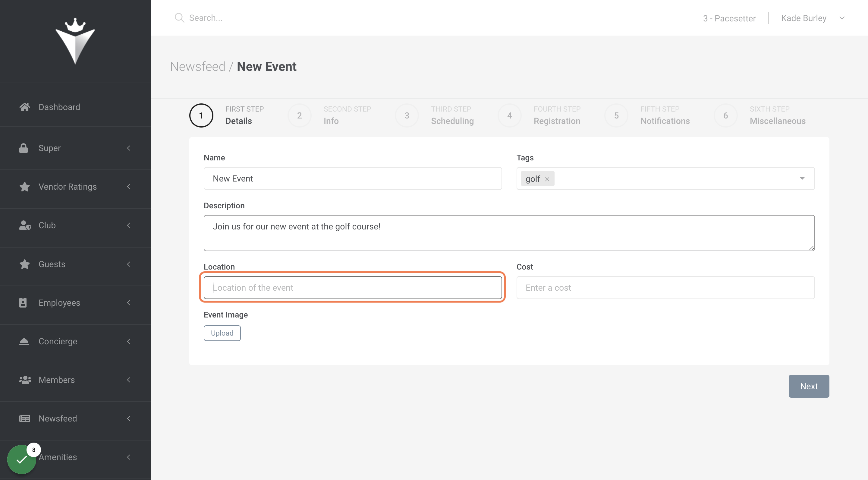Focus the Location of the event field

click(x=352, y=288)
